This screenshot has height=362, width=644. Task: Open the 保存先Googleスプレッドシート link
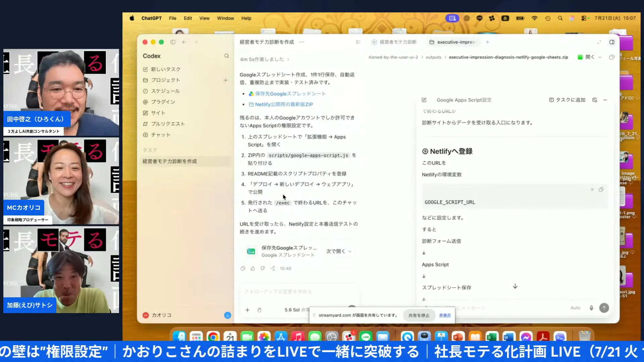(290, 94)
